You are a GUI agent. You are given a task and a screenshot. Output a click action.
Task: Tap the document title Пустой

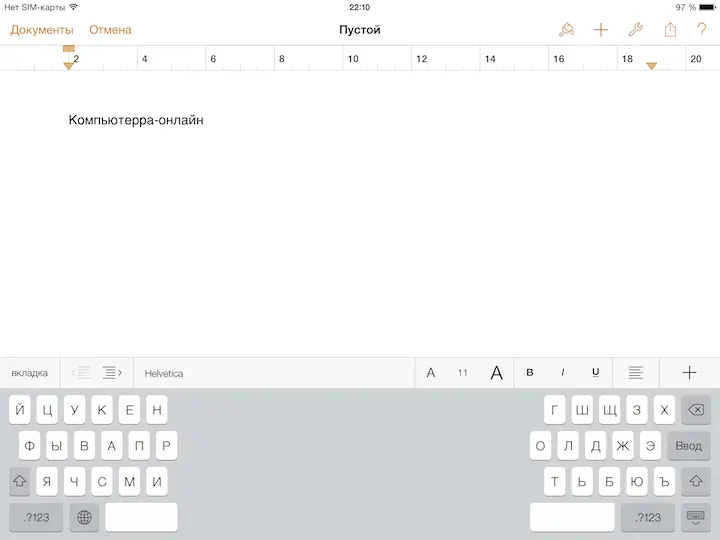[x=360, y=30]
